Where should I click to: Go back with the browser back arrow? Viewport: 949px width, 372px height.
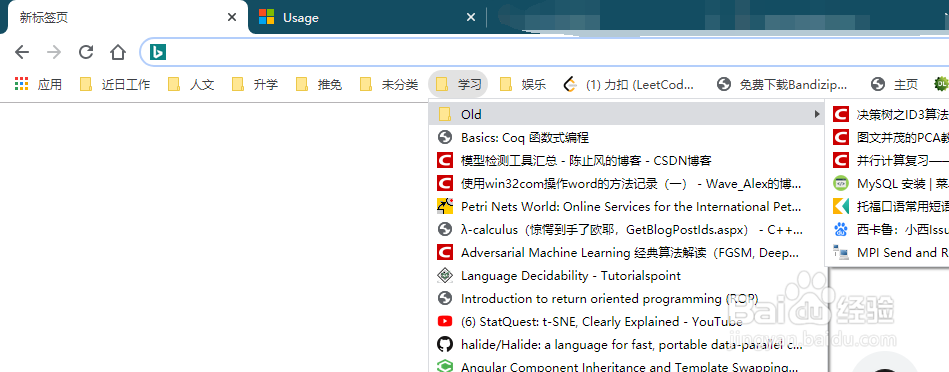tap(22, 52)
